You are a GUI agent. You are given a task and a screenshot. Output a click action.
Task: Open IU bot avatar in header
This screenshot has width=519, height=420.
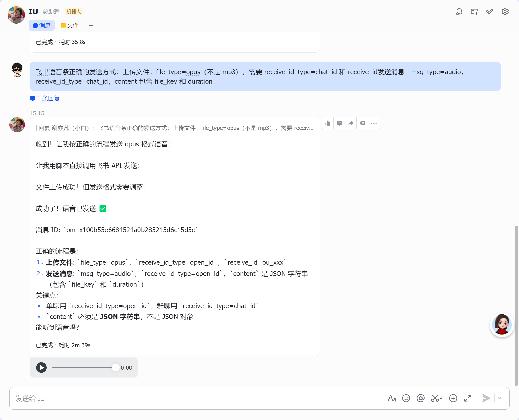16,15
